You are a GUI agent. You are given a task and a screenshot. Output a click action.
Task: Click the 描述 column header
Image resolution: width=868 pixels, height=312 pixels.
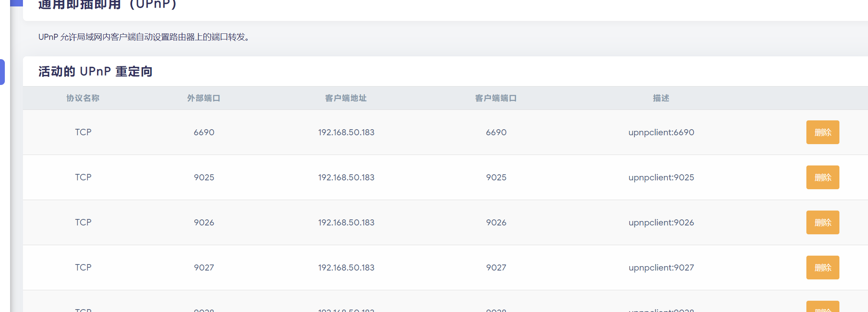(x=661, y=98)
